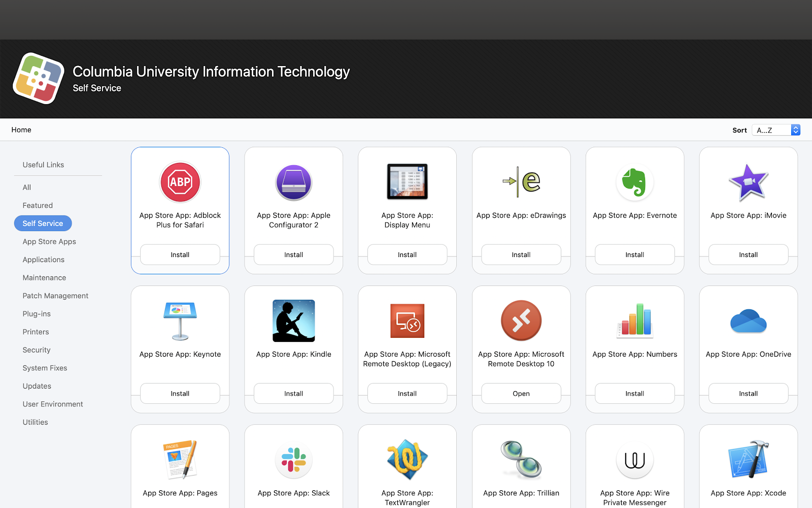Click the TextWrangler app icon

[408, 460]
